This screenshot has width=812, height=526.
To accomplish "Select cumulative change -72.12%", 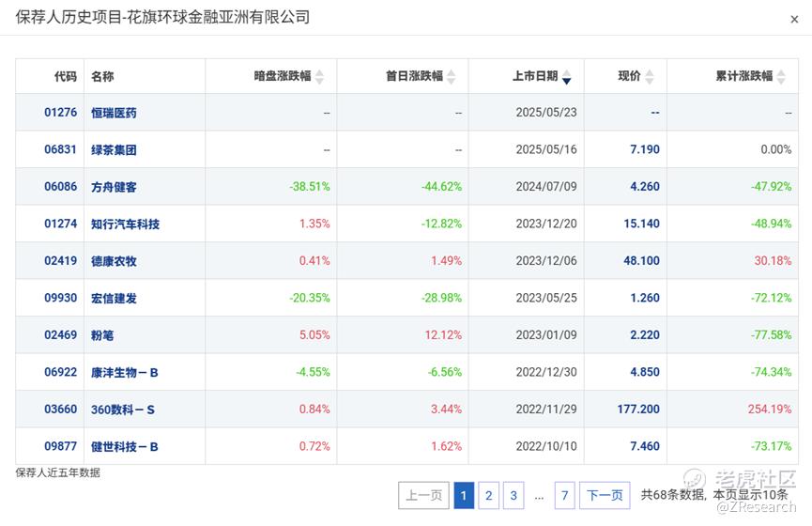I will (771, 298).
